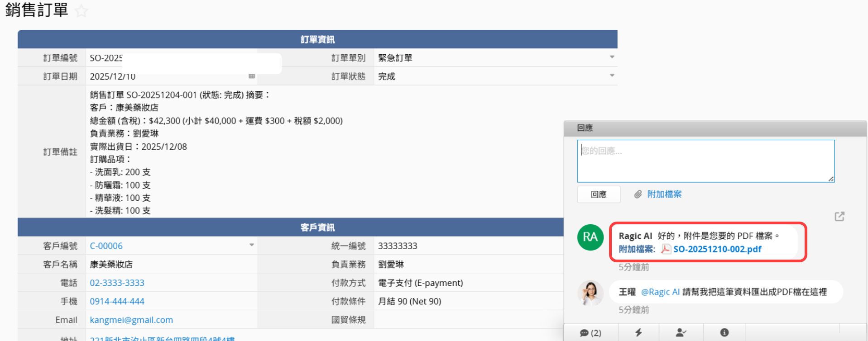The image size is (868, 341).
Task: Click the customer number link C-00006
Action: (106, 246)
